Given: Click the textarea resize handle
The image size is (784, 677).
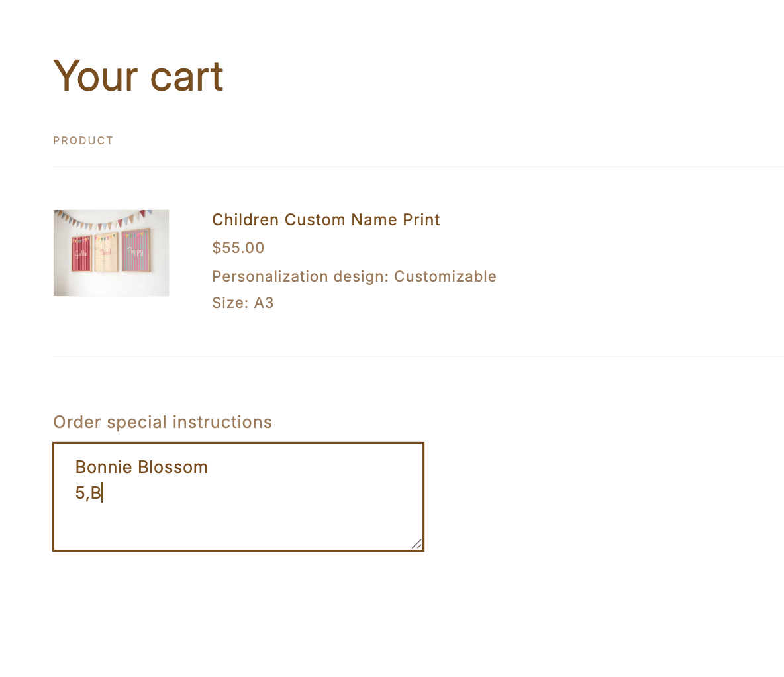Looking at the screenshot, I should coord(416,544).
